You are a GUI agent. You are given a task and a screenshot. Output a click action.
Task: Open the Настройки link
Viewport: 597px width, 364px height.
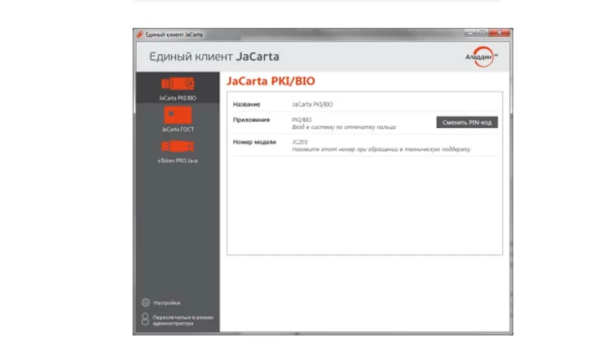click(167, 303)
